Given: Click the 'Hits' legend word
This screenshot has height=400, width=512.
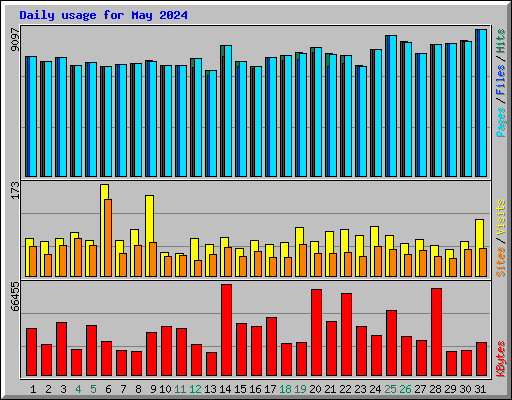Looking at the screenshot, I should 501,41.
